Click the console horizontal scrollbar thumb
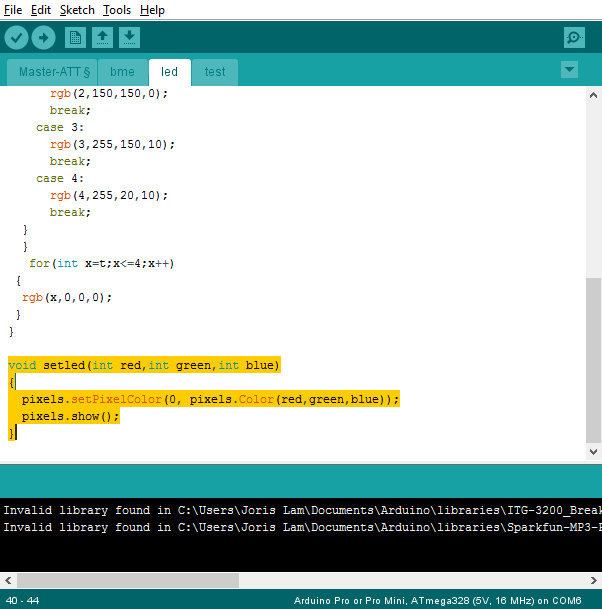This screenshot has height=609, width=602. [x=128, y=581]
